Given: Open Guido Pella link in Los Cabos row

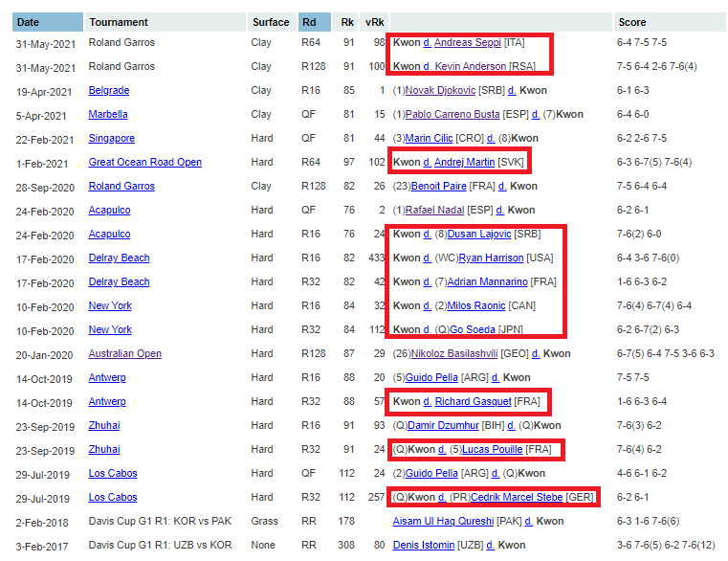Looking at the screenshot, I should pyautogui.click(x=431, y=473).
